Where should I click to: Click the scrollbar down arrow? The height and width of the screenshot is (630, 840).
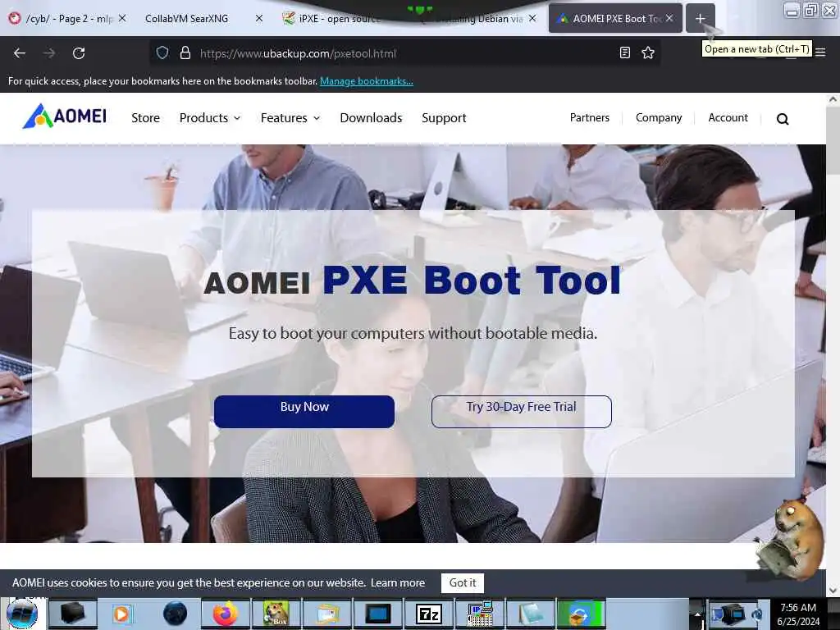tap(833, 591)
